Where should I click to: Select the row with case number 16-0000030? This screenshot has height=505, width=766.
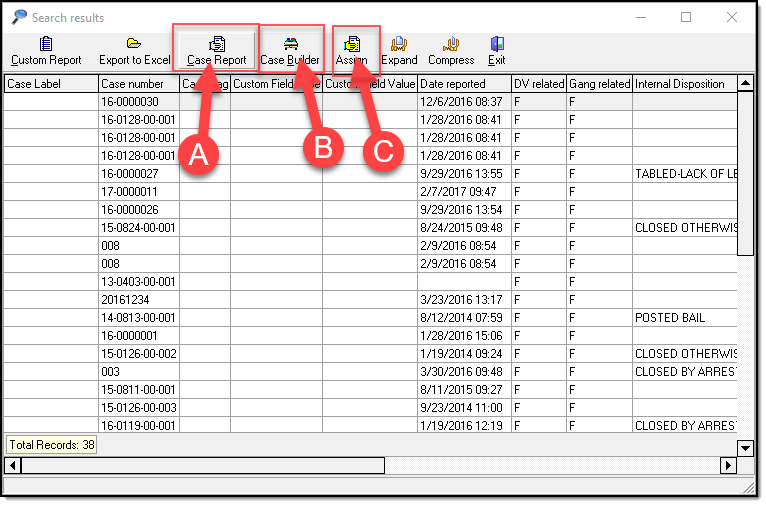click(x=138, y=102)
